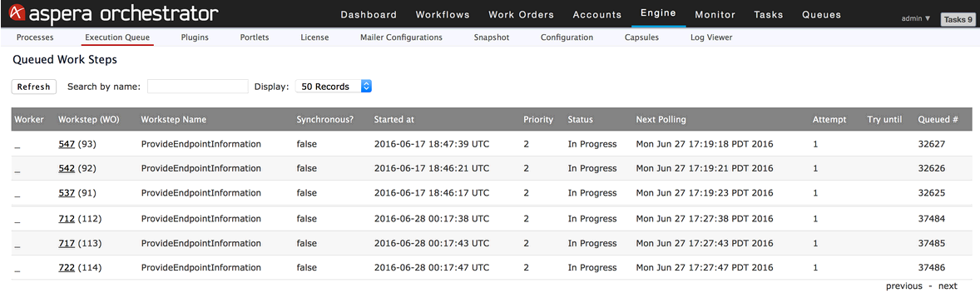The height and width of the screenshot is (303, 980).
Task: Switch to the Monitor menu
Action: coord(715,14)
